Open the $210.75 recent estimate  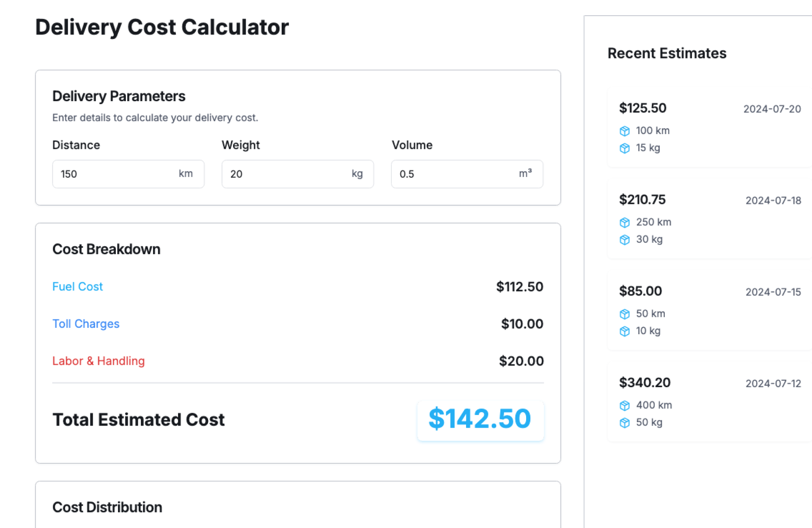click(710, 218)
